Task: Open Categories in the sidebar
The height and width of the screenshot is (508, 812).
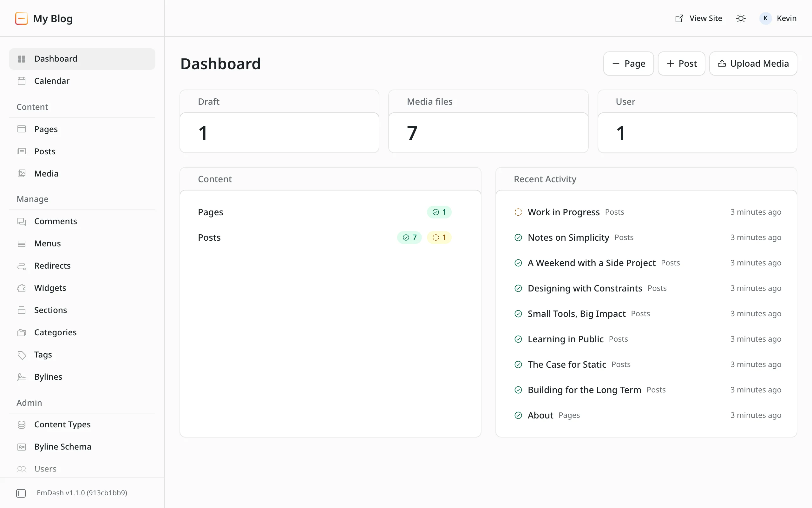Action: [82, 332]
